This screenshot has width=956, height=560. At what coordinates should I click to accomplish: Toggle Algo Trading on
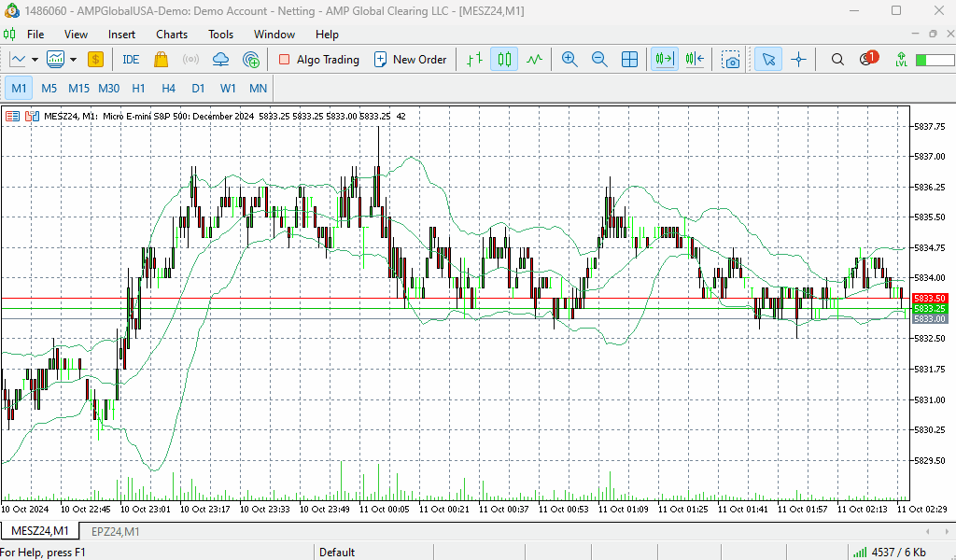(x=318, y=59)
